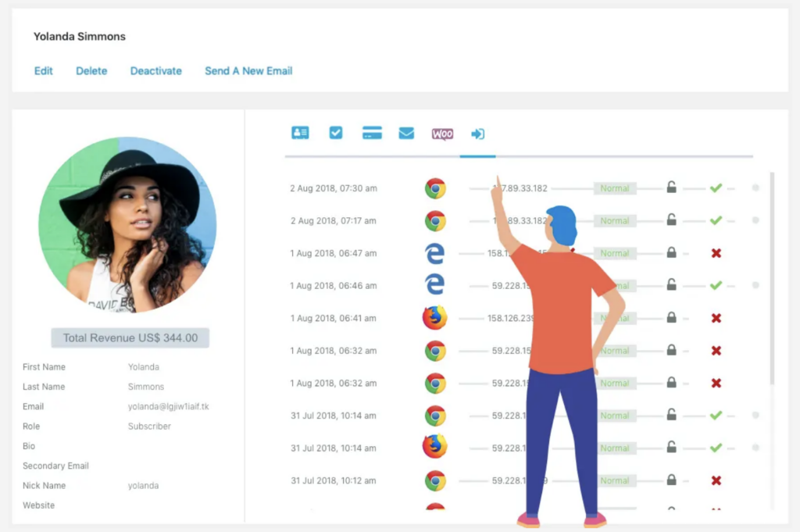
Task: Open the checkmark tab icon
Action: (x=336, y=134)
